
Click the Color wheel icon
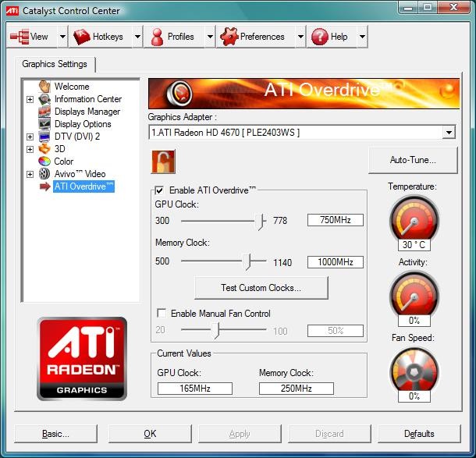click(x=44, y=162)
